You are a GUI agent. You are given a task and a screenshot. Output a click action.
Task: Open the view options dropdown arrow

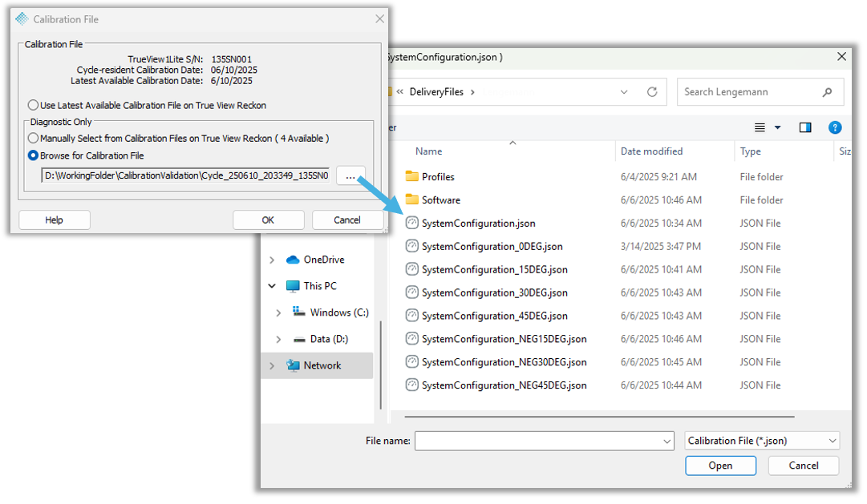coord(777,127)
